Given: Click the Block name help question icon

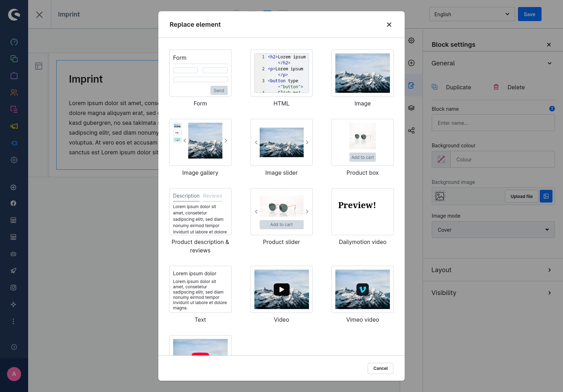Looking at the screenshot, I should click(552, 109).
